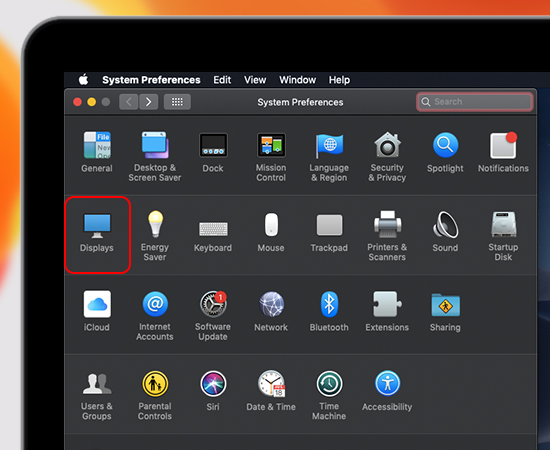550x450 pixels.
Task: Open Internet Accounts preferences
Action: 155,316
